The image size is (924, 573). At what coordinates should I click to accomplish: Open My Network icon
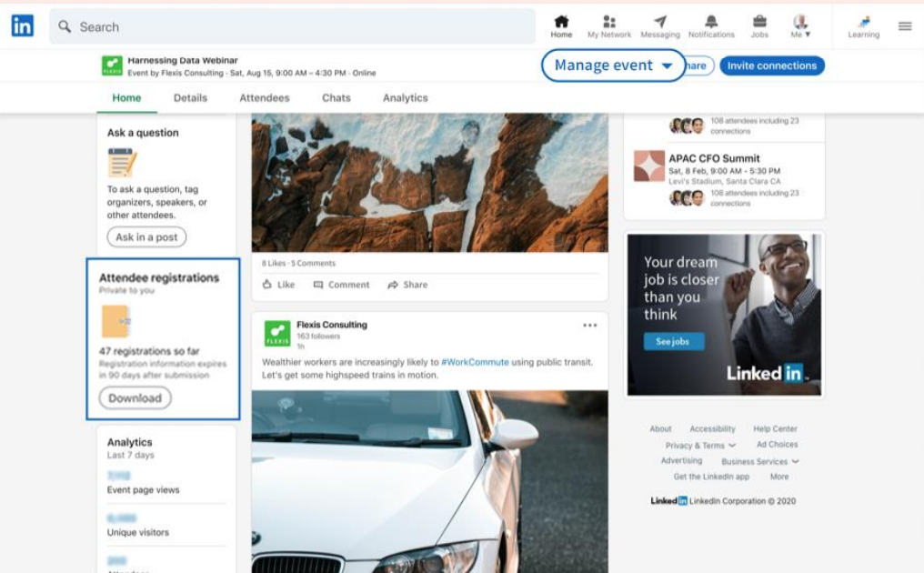click(609, 22)
